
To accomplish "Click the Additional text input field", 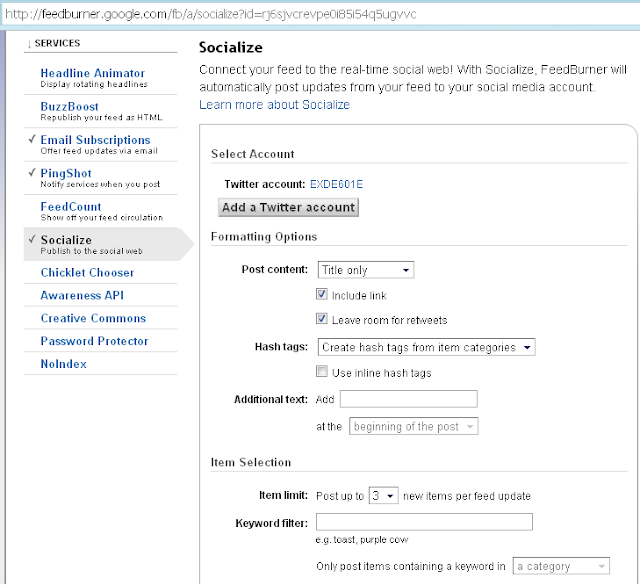I will (x=408, y=399).
